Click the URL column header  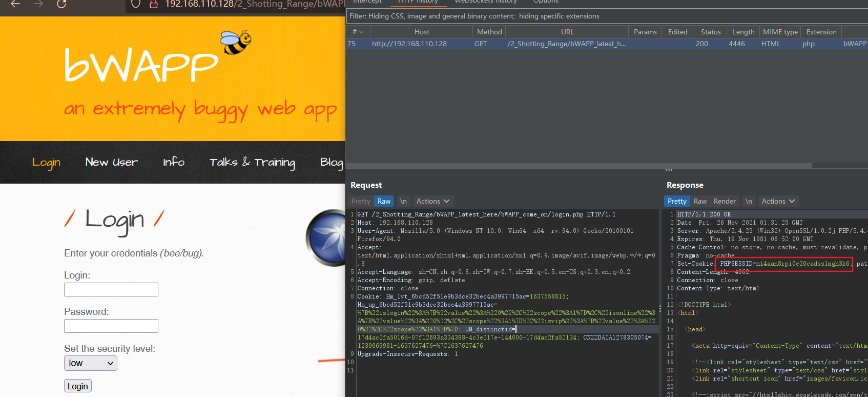567,32
